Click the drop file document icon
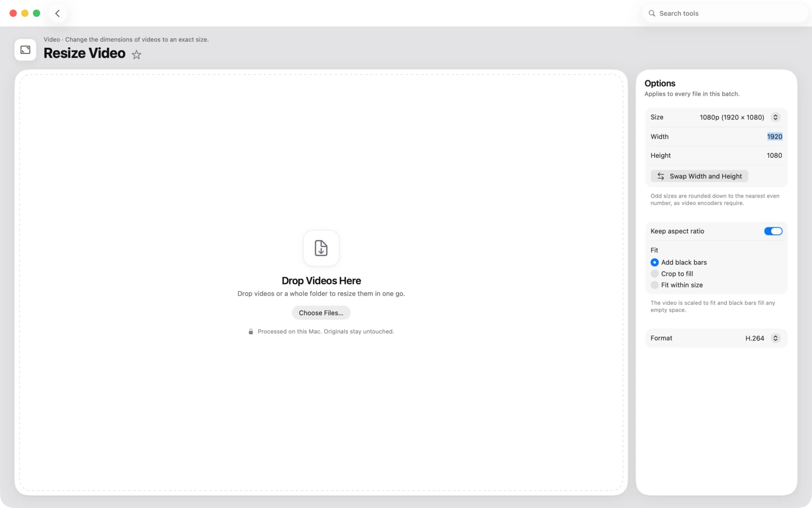Screen dimensions: 812x508 click(321, 248)
